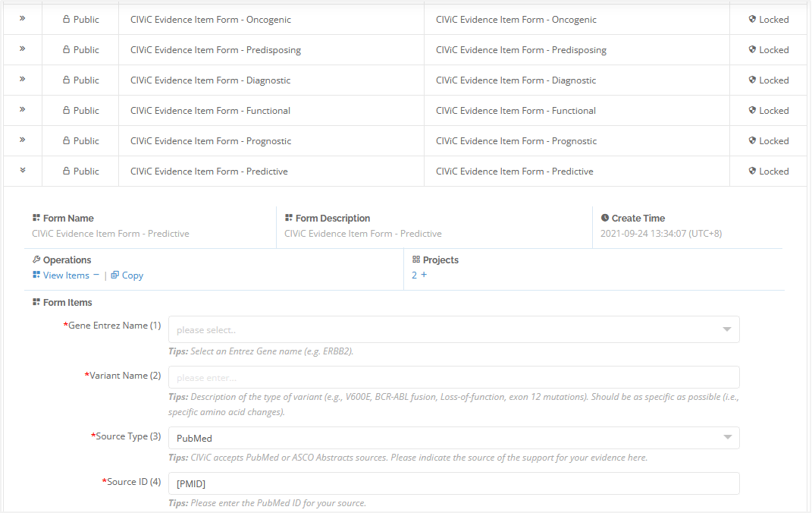Screen dimensions: 812x513
Task: Click the View Items link
Action: (x=66, y=275)
